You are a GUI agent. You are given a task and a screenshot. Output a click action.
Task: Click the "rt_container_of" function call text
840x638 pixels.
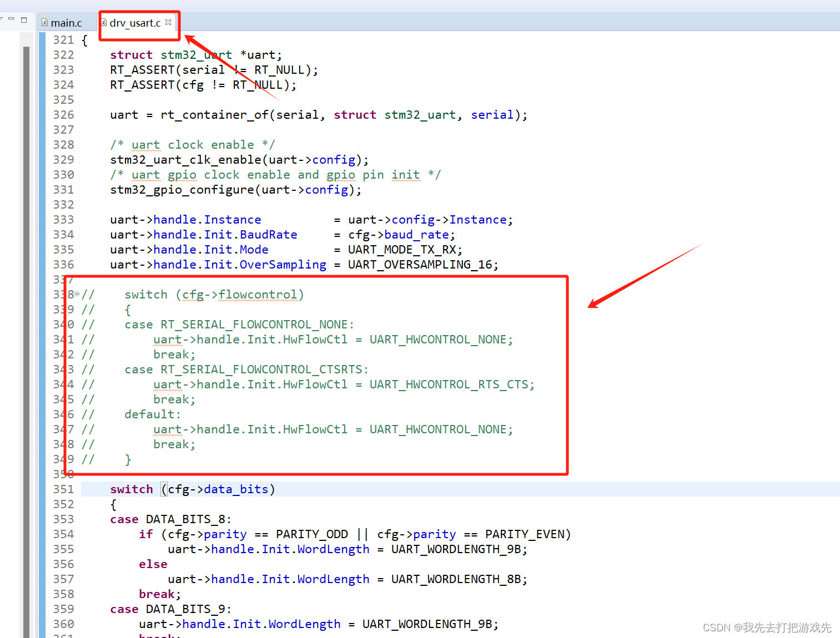(x=214, y=115)
